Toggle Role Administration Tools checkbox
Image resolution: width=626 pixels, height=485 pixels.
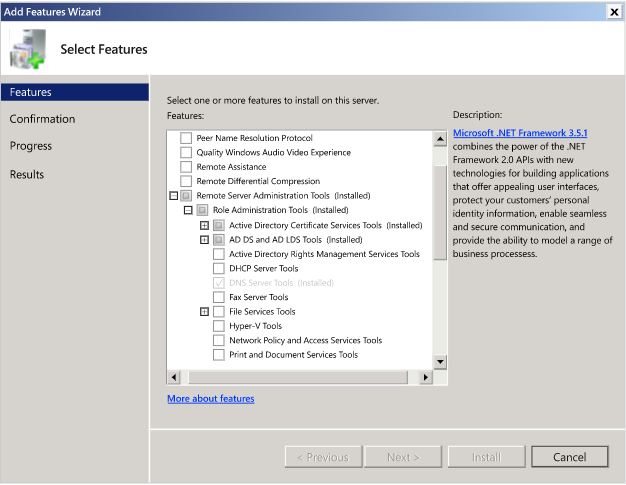pos(202,210)
